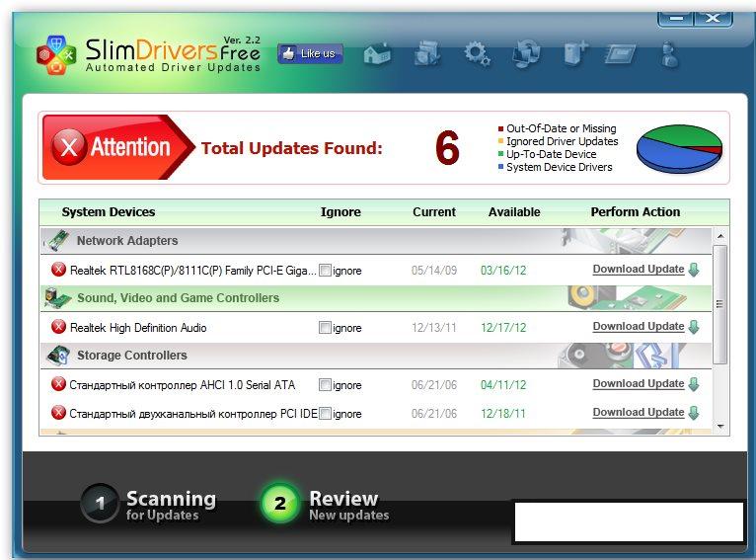Click the device list scrollbar thumb
This screenshot has height=560, width=756.
point(720,304)
